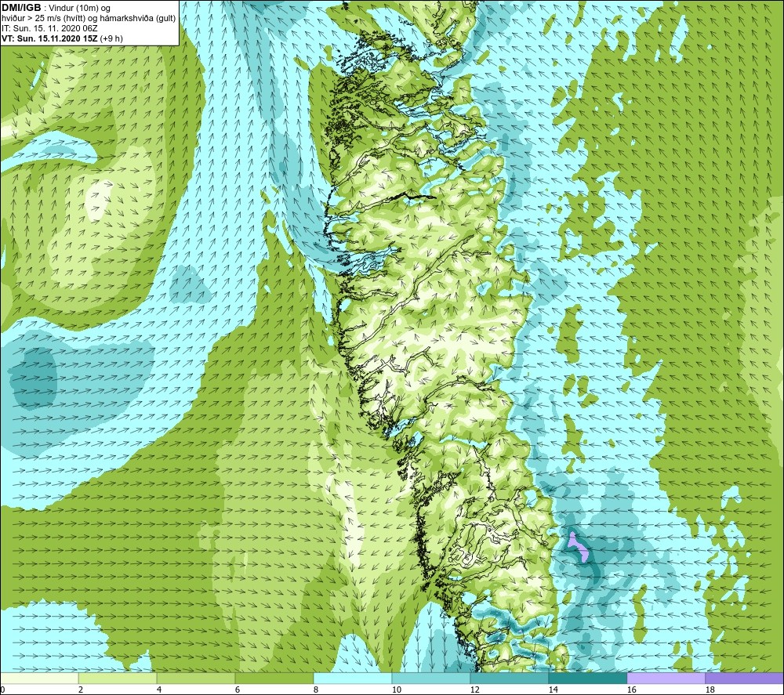Click the legend scale label '18'
Screen dimensions: 784x695
pyautogui.click(x=710, y=690)
